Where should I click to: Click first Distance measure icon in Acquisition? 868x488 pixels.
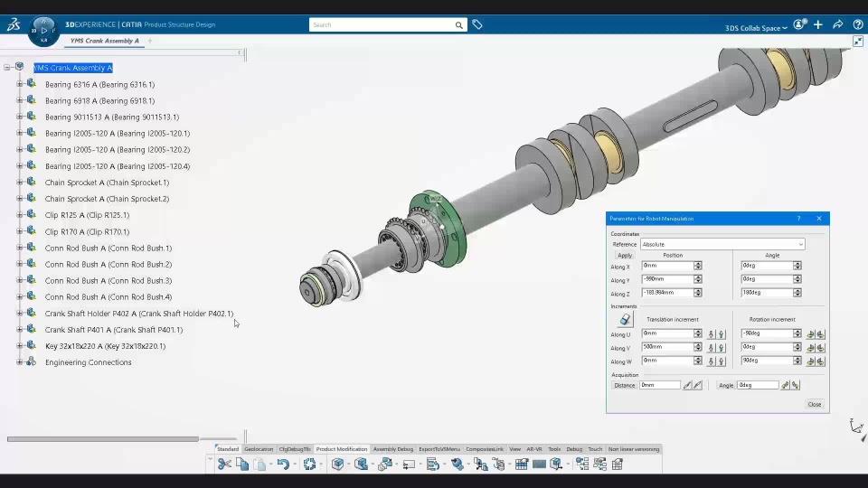click(687, 385)
